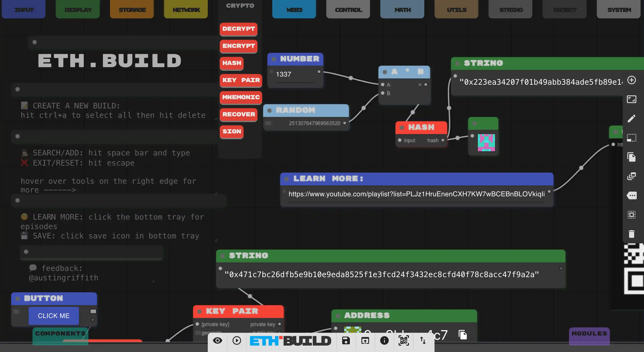Click the save icon in bottom tray

[x=346, y=341]
